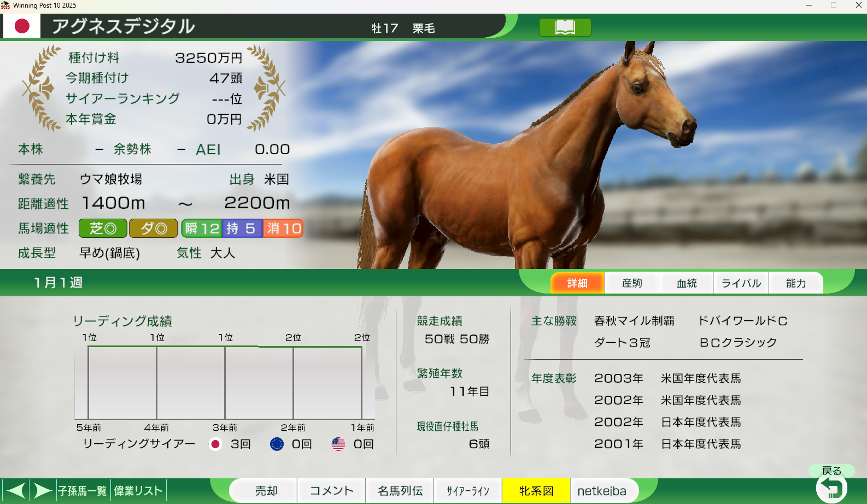Click the ダ◎ dirt aptitude badge
Screen dimensions: 867x504
click(153, 228)
